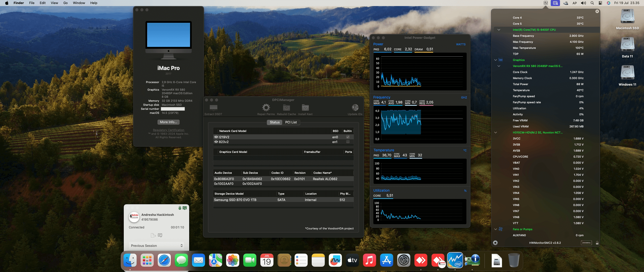This screenshot has width=644, height=272.
Task: Collapse the Intel Core i5-9400F CPU section
Action: point(499,29)
